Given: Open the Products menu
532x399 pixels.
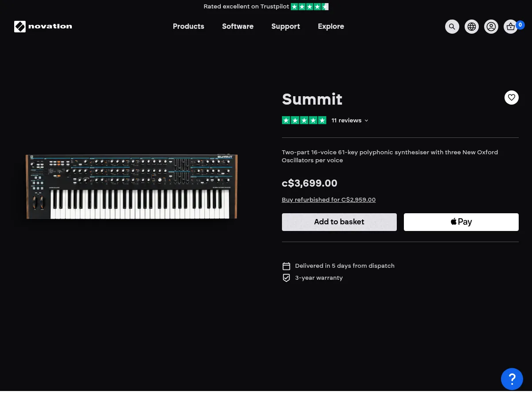Looking at the screenshot, I should [x=188, y=27].
